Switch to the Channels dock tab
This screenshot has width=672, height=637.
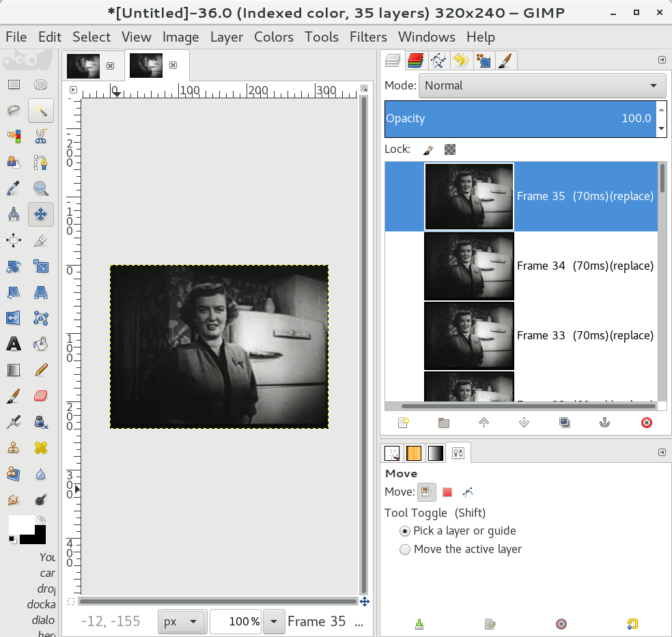click(415, 61)
